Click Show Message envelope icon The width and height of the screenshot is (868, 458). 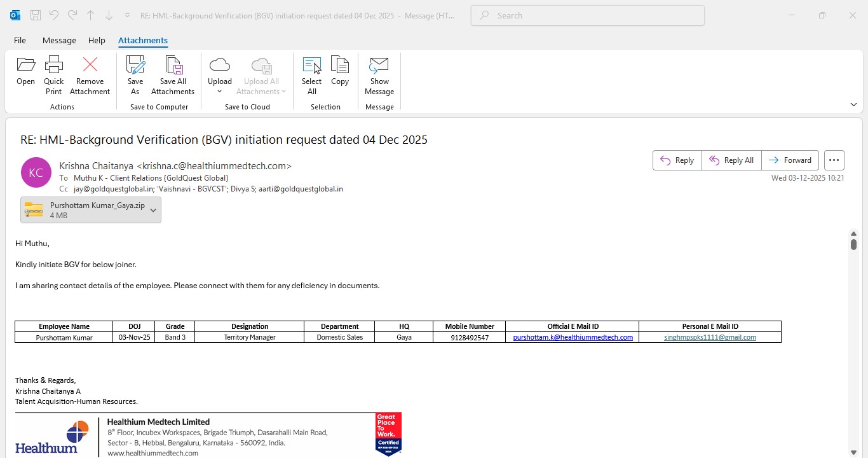tap(379, 75)
